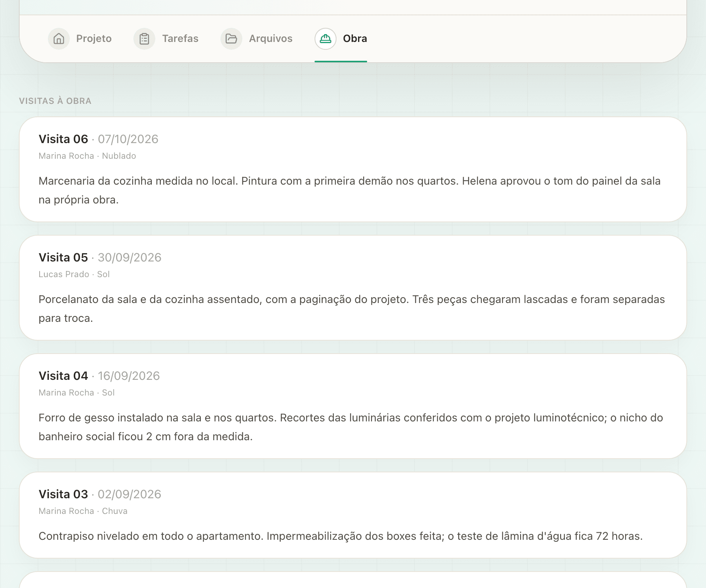Click the Visita 04 heading
Image resolution: width=706 pixels, height=588 pixels.
63,376
